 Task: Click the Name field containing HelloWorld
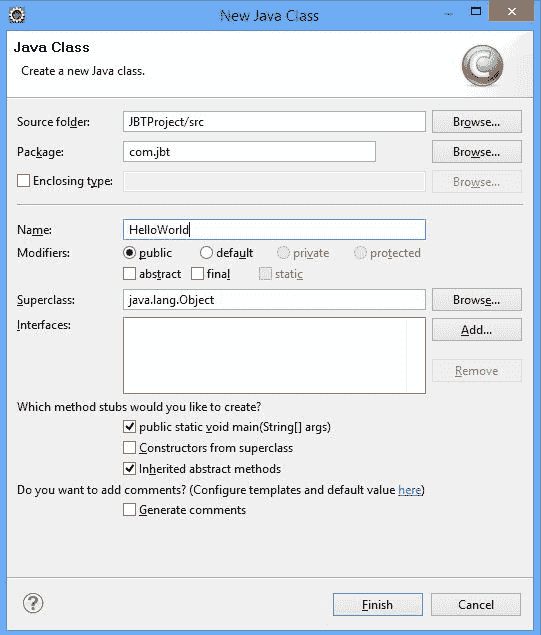pos(274,230)
